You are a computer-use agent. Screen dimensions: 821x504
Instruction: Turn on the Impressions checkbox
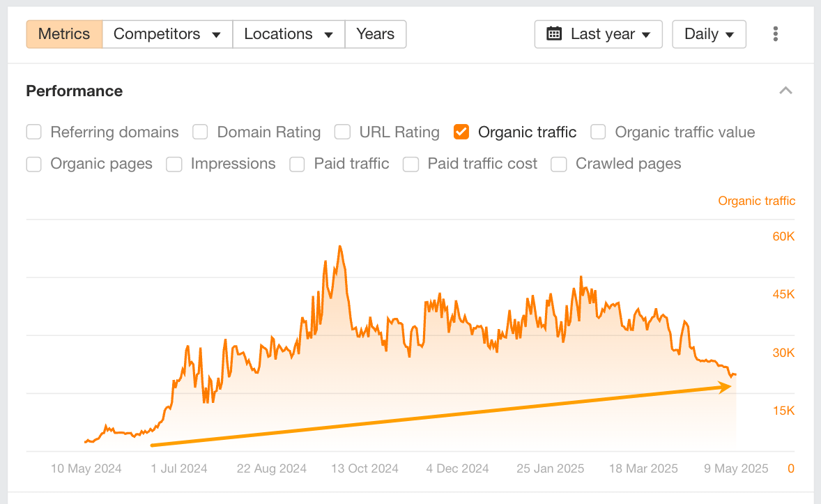174,164
